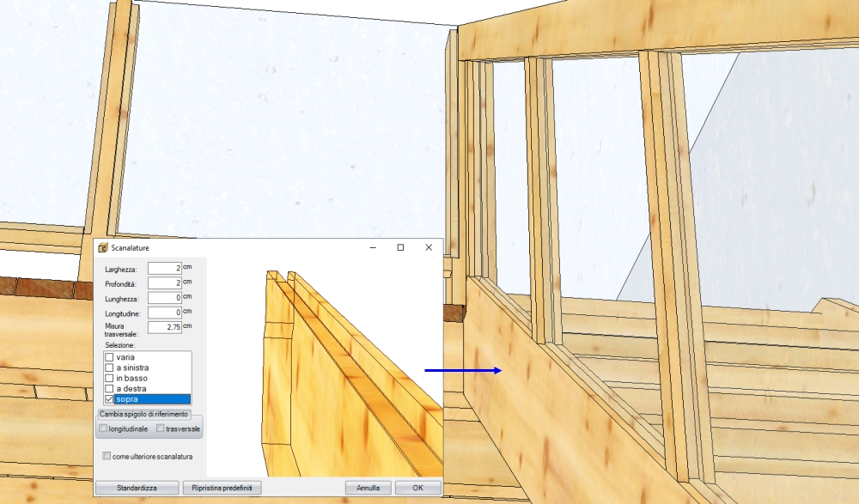Image resolution: width=859 pixels, height=504 pixels.
Task: Close the Scanalature dialog
Action: pos(429,247)
